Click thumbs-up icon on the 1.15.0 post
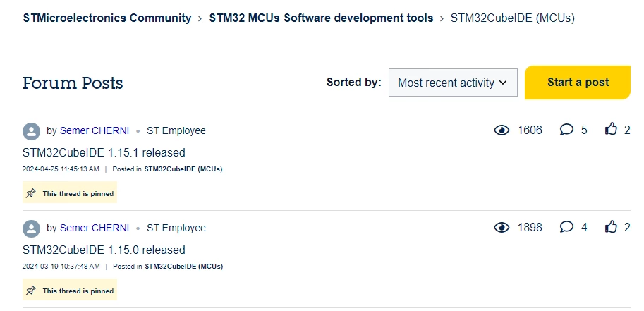 (611, 226)
